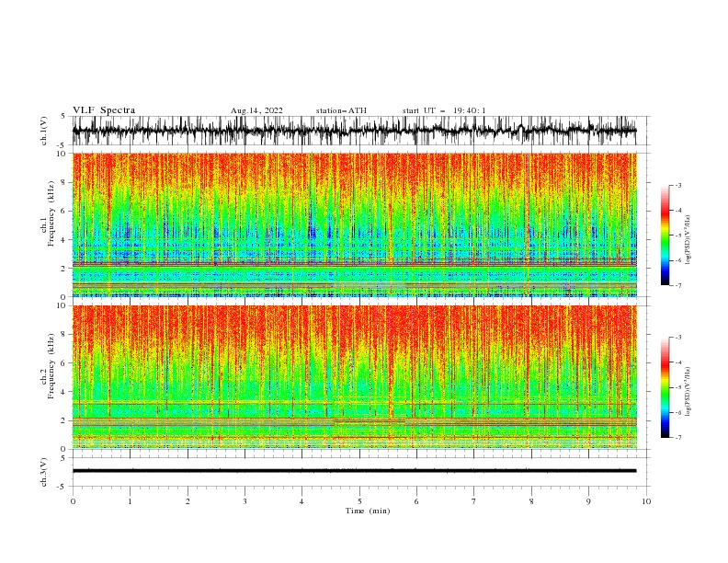
Task: Click the "5" tick on ch.1(V) axis
Action: (64, 116)
